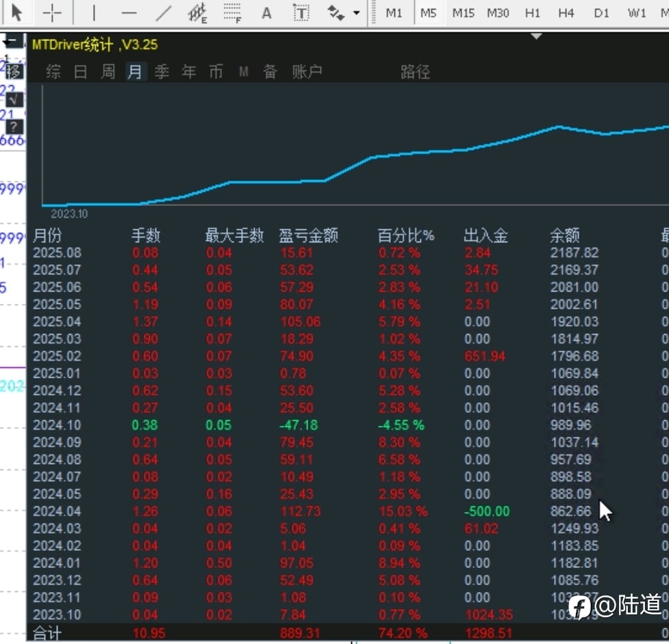Expand the panel top triangle marker
The image size is (669, 644).
point(536,36)
